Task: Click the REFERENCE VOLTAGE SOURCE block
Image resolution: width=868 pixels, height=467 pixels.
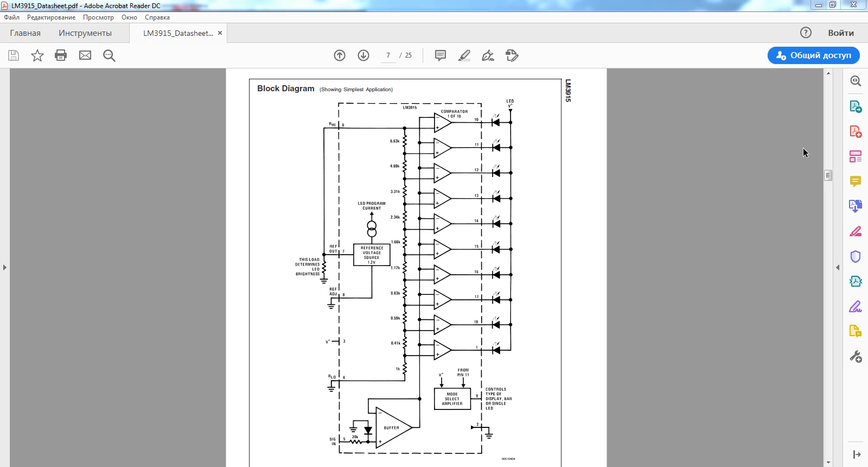Action: click(372, 255)
